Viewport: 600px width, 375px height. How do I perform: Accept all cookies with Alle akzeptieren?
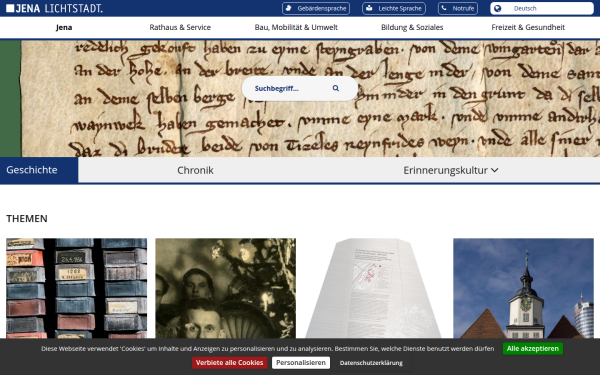point(533,348)
